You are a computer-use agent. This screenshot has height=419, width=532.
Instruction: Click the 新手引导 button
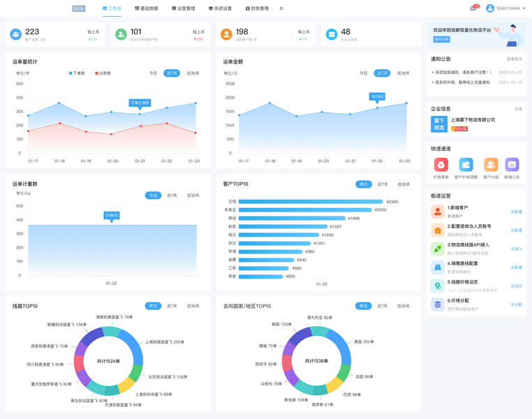point(442,39)
